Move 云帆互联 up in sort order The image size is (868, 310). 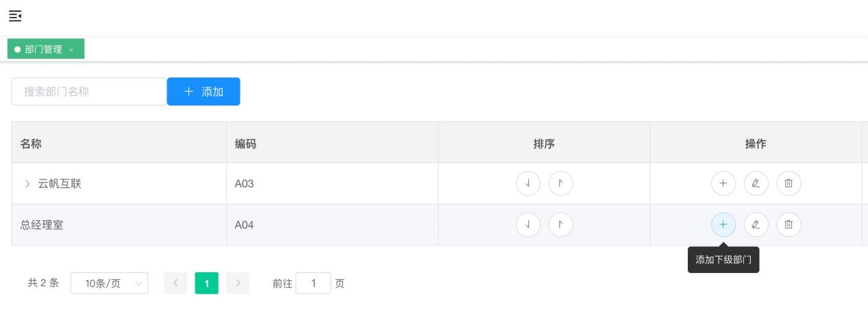tap(560, 183)
